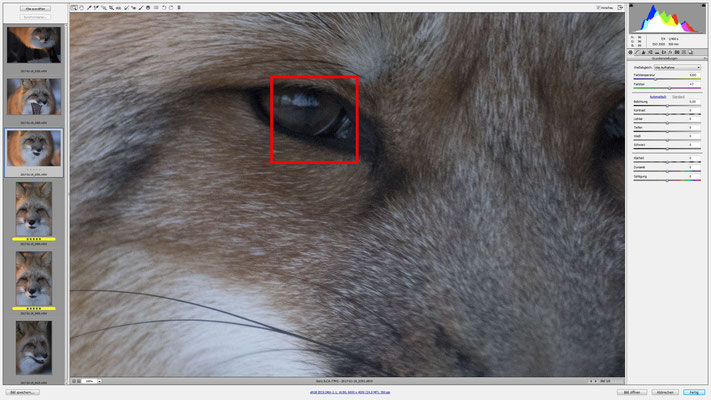The image size is (711, 400).
Task: Open the Snapshots panel tab
Action: pyautogui.click(x=691, y=52)
